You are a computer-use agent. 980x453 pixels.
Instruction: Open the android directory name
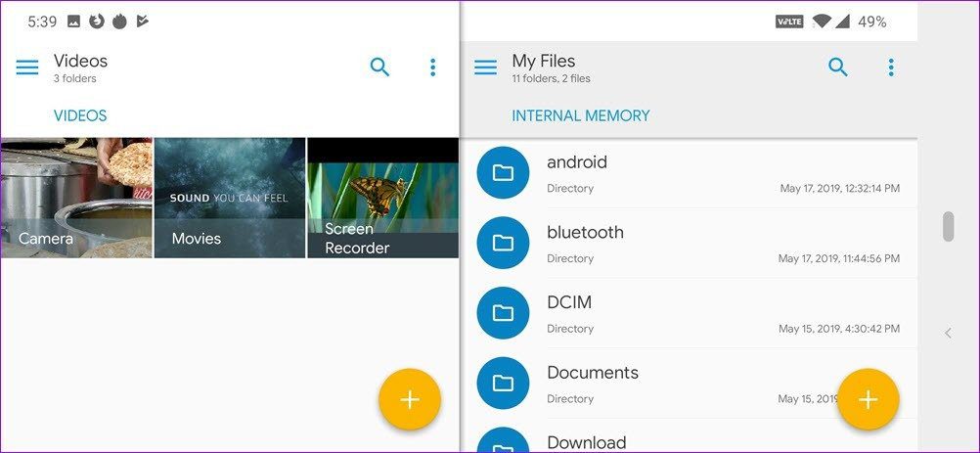577,162
